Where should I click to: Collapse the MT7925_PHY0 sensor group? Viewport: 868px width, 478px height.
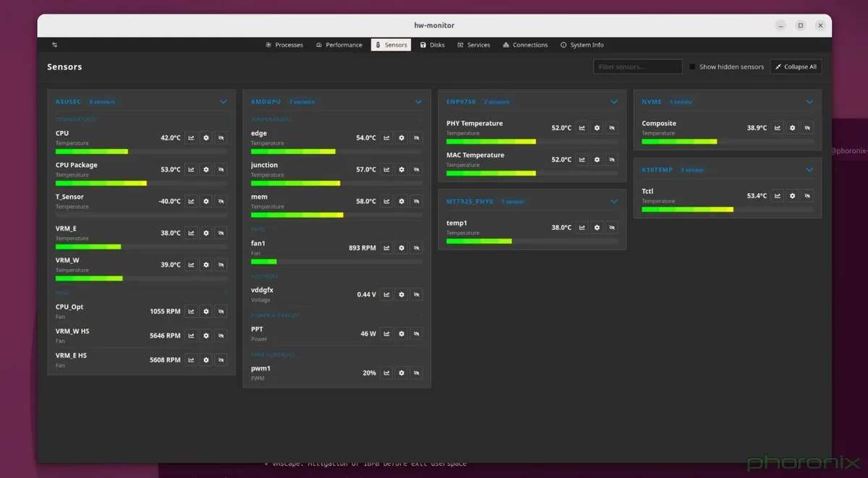click(614, 202)
